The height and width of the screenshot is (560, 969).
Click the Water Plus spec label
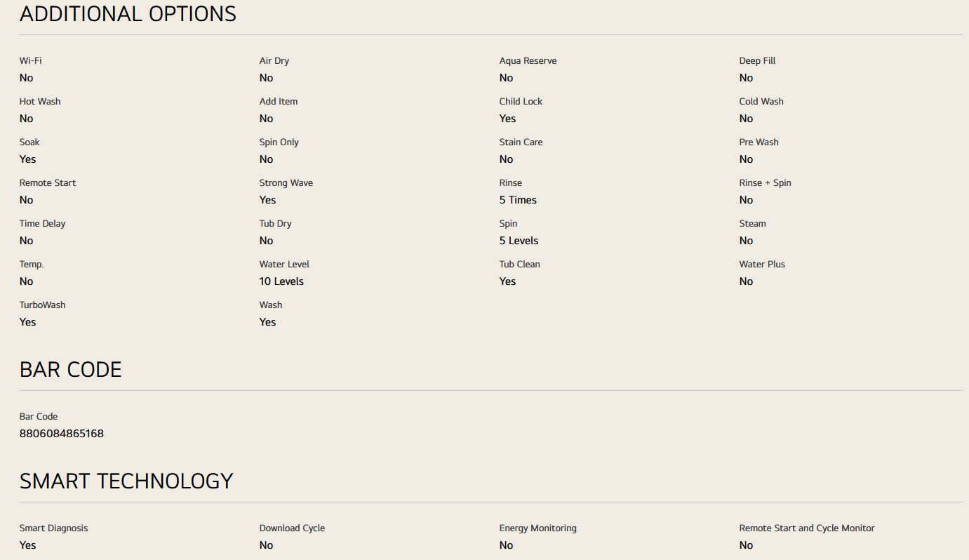tap(762, 265)
